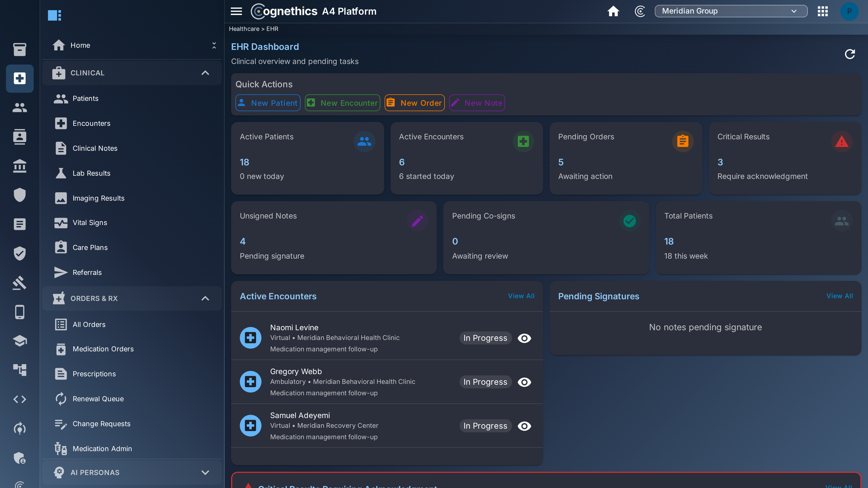Open the Pending Co-signs card

click(546, 237)
